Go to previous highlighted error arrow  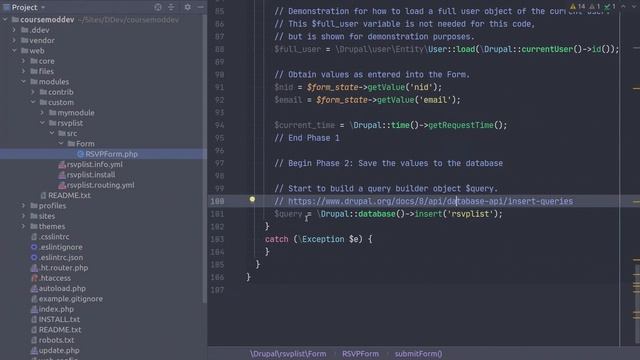click(623, 7)
